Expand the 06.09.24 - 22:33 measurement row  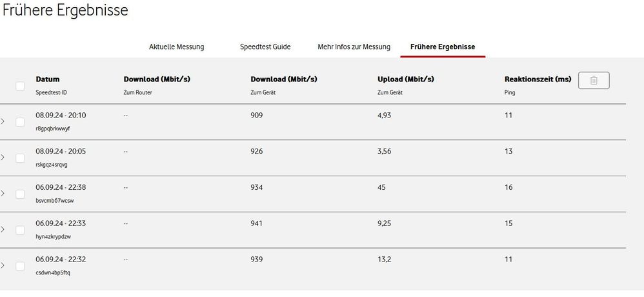[x=3, y=230]
